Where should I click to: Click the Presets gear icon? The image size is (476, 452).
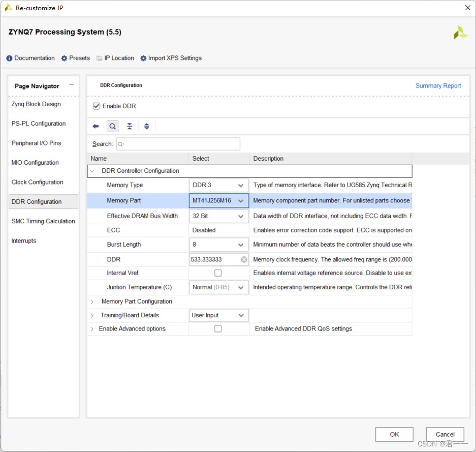[64, 58]
